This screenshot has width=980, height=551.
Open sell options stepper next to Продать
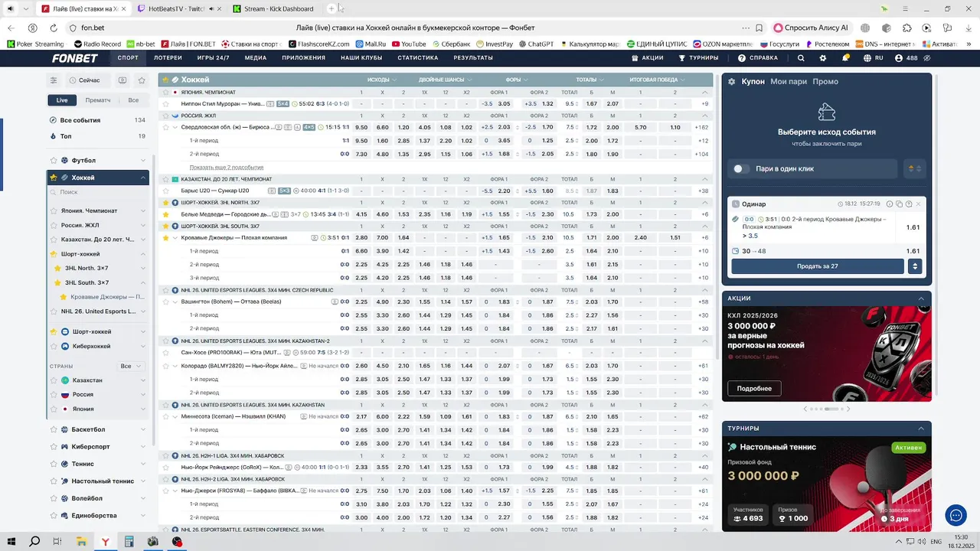pyautogui.click(x=914, y=266)
